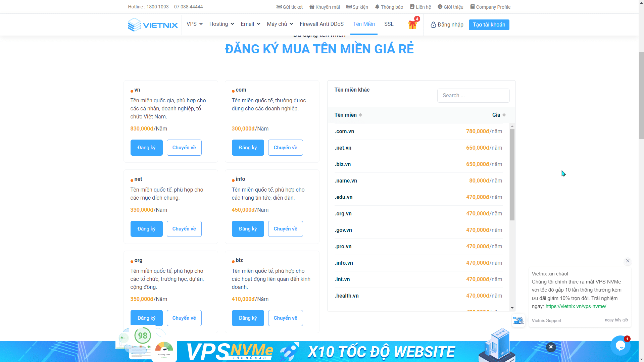The image size is (644, 362).
Task: Click Chuyển về for the info domain
Action: (285, 229)
